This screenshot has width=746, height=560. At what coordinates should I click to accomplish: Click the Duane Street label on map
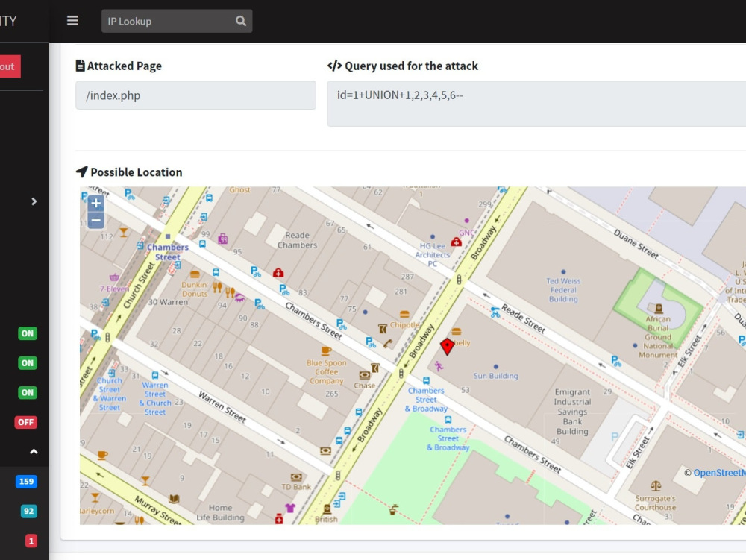(x=636, y=245)
